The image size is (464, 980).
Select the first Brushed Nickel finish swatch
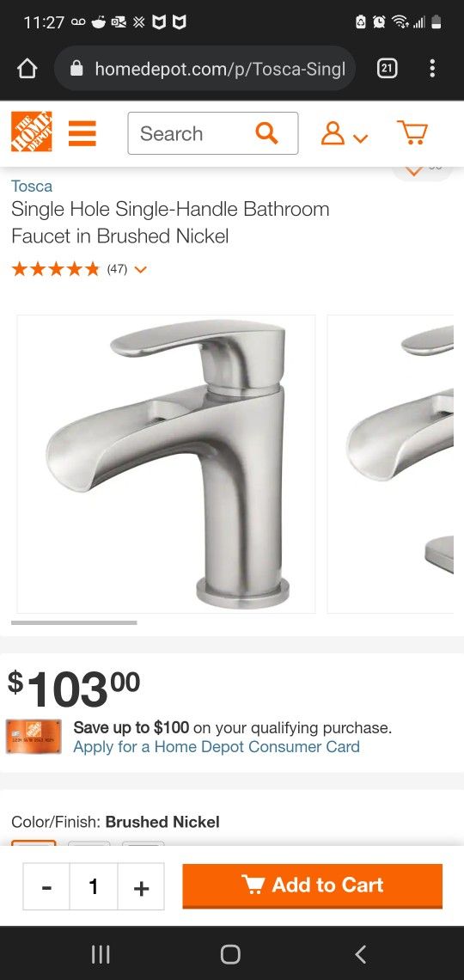click(34, 844)
